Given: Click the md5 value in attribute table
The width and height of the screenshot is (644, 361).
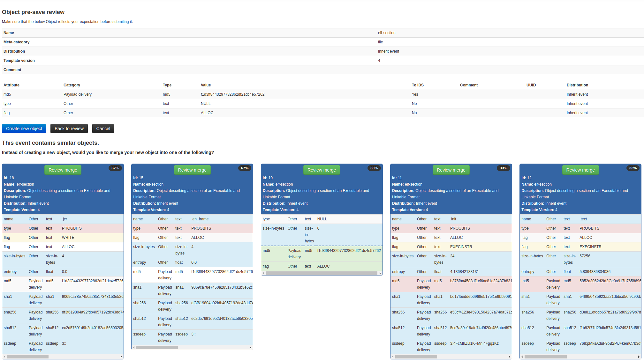Looking at the screenshot, I should point(232,94).
